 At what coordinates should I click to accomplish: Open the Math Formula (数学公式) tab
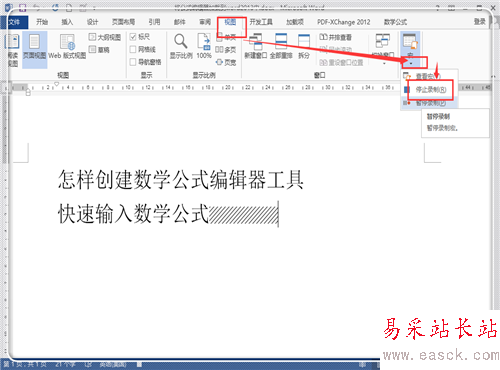395,22
